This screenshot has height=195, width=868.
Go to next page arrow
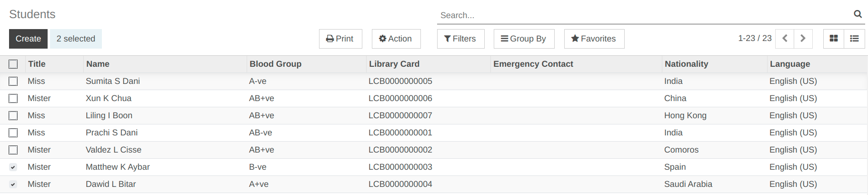[803, 39]
